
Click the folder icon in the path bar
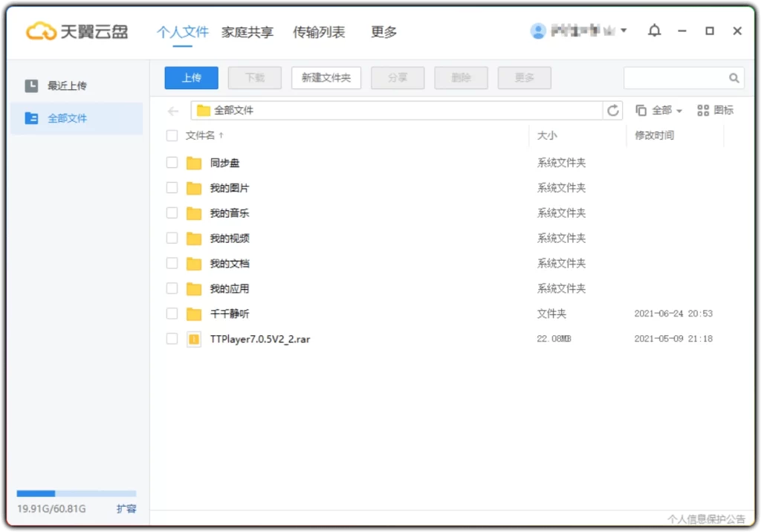[x=204, y=111]
